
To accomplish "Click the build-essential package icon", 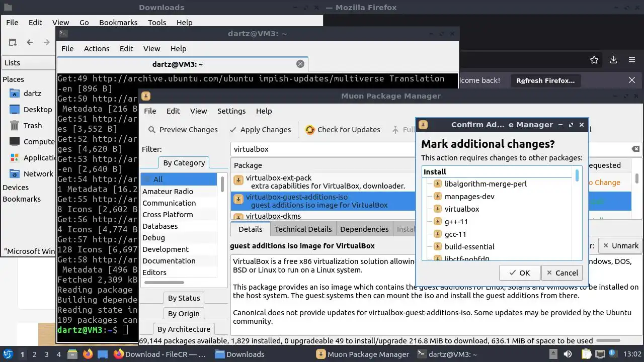I will [438, 247].
